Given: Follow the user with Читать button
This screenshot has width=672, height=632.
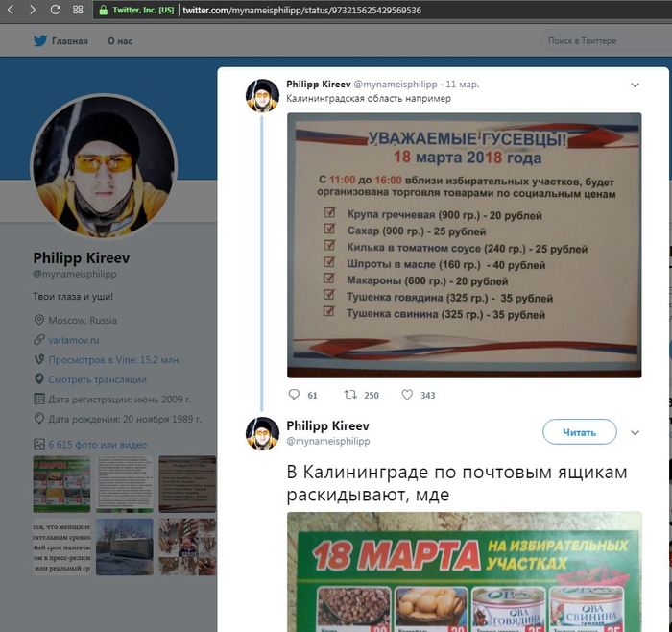Looking at the screenshot, I should 580,432.
